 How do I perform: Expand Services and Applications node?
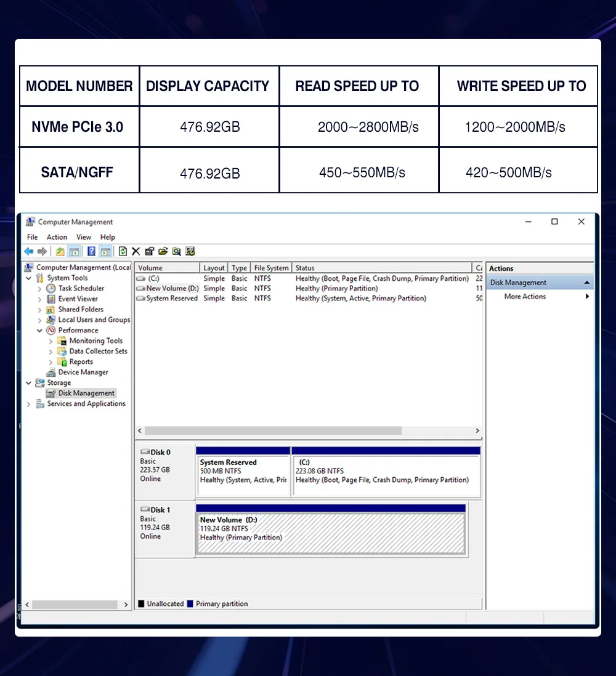29,404
